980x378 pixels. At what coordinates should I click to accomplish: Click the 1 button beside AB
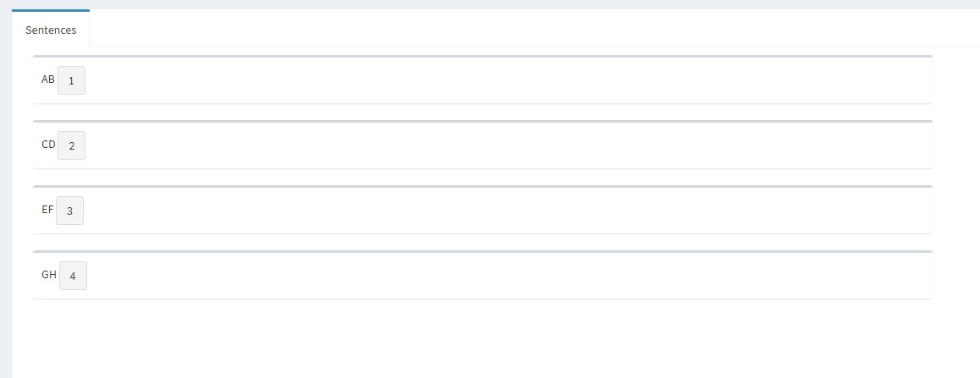click(x=71, y=80)
